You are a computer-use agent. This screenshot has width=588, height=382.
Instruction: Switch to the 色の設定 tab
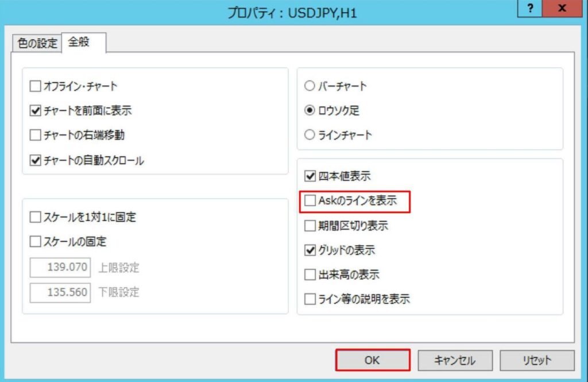pyautogui.click(x=38, y=43)
